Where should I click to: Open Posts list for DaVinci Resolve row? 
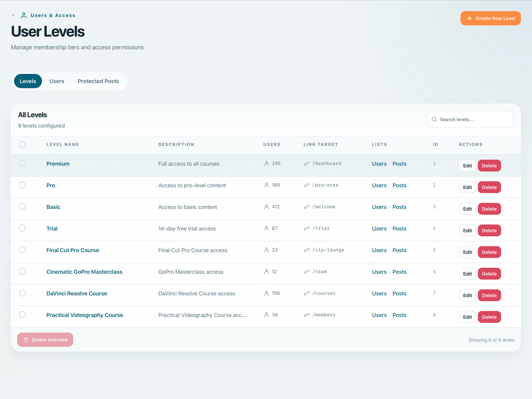pos(399,293)
